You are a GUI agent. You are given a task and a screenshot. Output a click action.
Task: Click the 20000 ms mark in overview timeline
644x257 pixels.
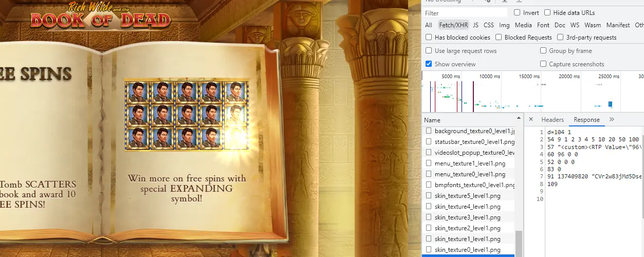569,76
